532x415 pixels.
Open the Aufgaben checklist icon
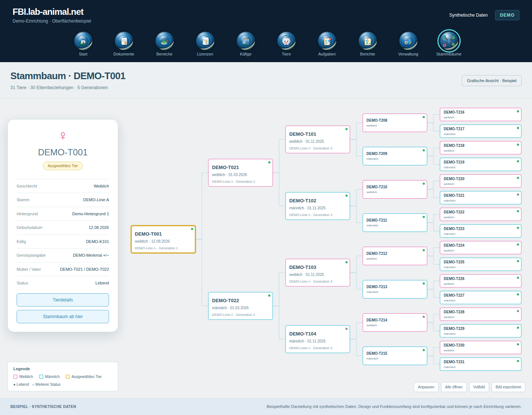327,41
